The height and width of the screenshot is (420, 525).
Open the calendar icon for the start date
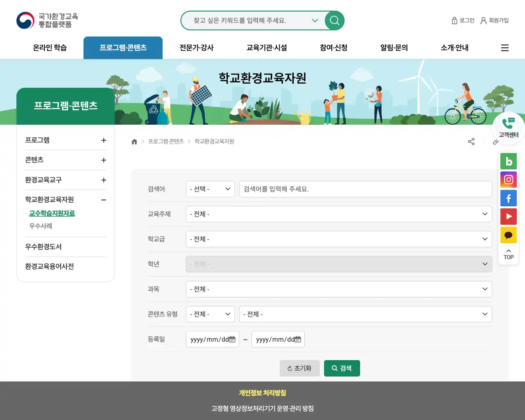[232, 339]
